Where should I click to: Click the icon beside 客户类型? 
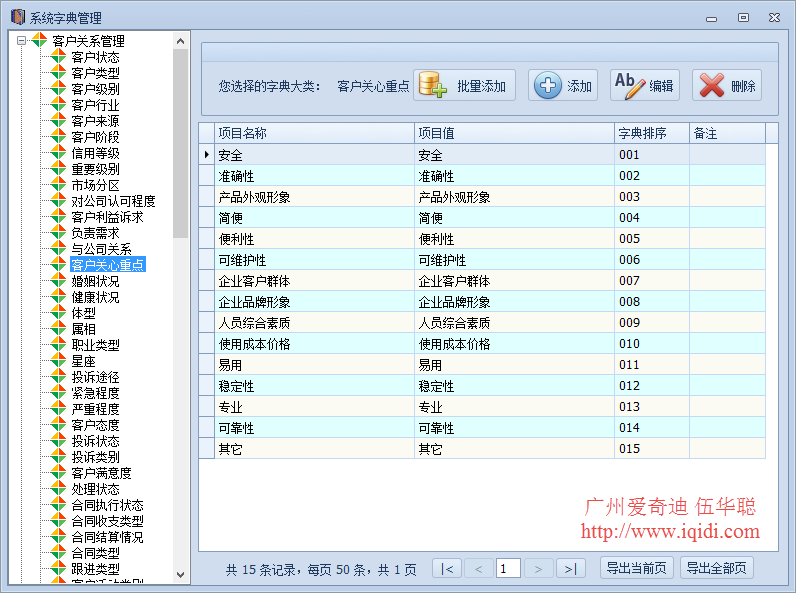coord(58,73)
